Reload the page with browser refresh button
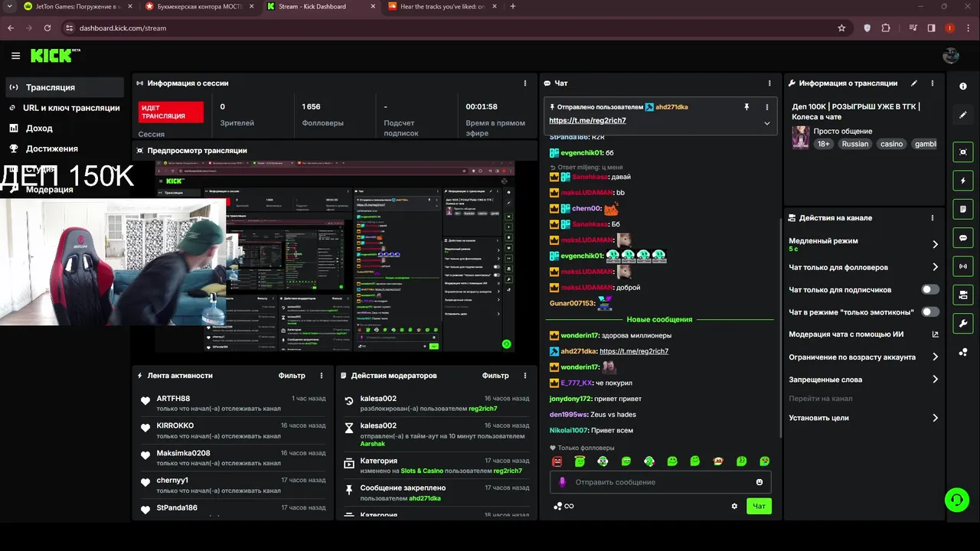 (x=47, y=28)
